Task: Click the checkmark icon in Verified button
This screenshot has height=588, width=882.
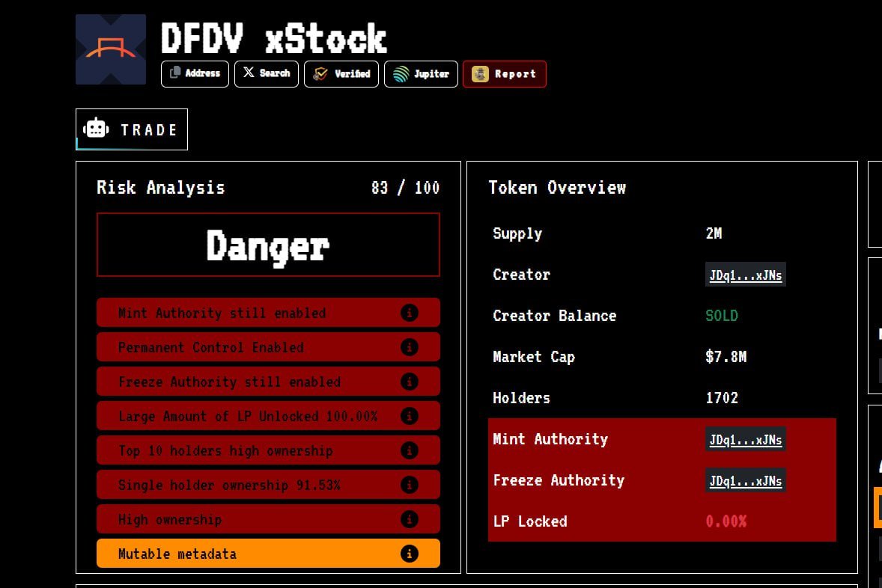Action: point(320,73)
